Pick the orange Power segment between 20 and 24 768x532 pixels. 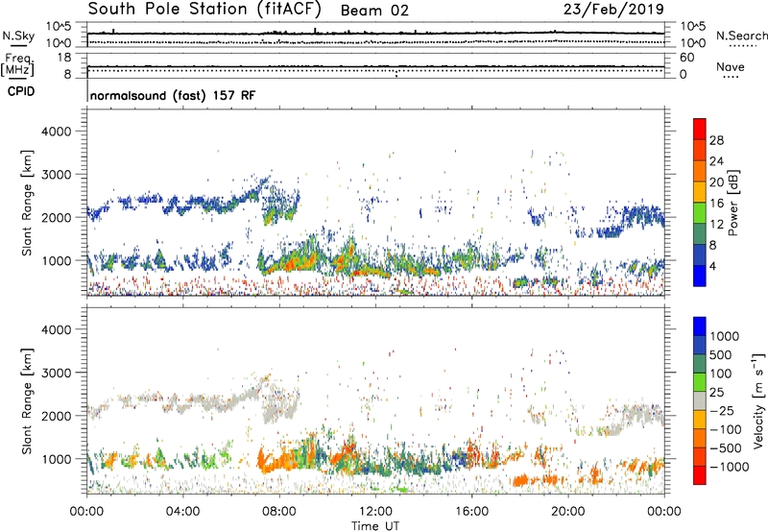click(700, 171)
